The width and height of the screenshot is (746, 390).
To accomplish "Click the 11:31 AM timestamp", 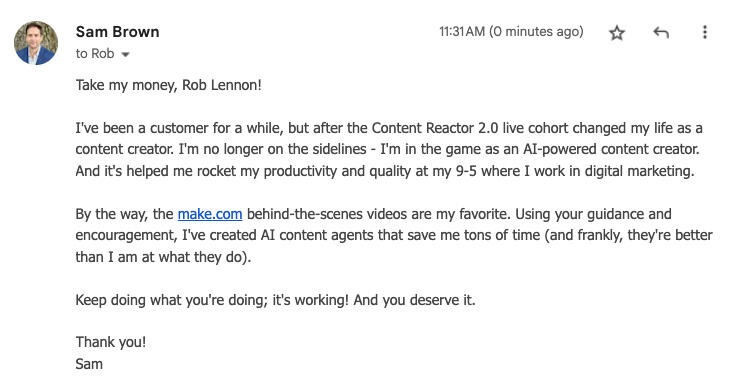I will point(461,31).
